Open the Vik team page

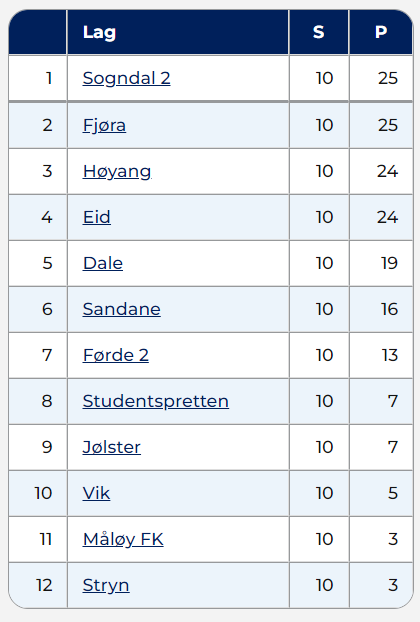[x=96, y=493]
